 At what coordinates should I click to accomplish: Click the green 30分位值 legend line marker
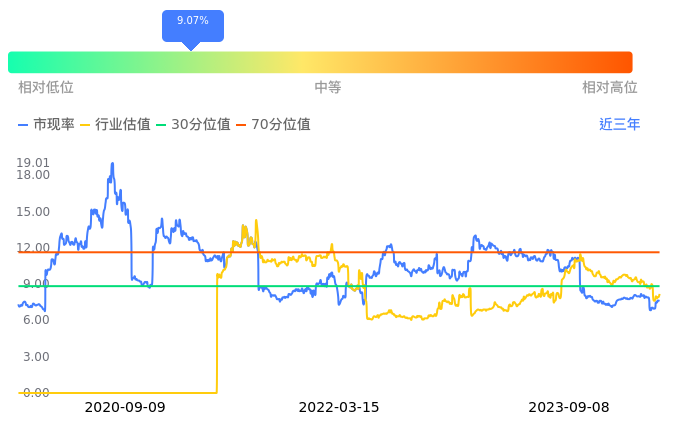click(x=162, y=125)
